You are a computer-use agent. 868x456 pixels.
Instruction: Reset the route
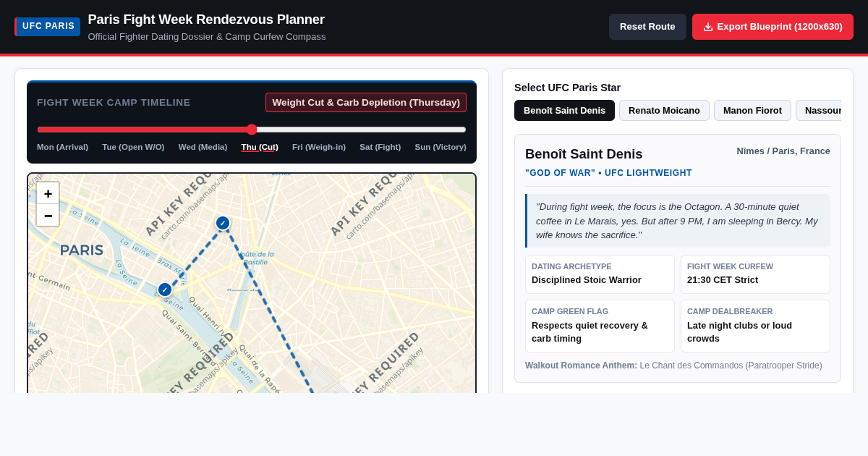click(647, 27)
